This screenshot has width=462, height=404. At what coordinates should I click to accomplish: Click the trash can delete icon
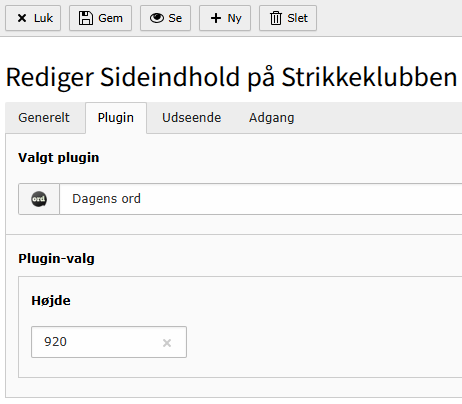click(276, 18)
